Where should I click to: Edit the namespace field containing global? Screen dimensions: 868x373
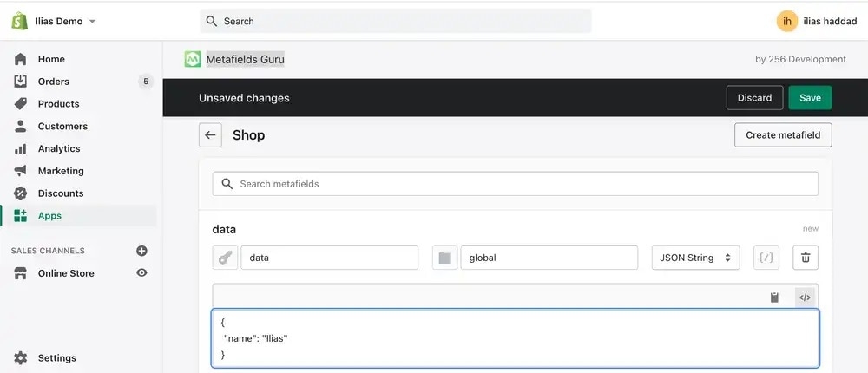pos(549,258)
